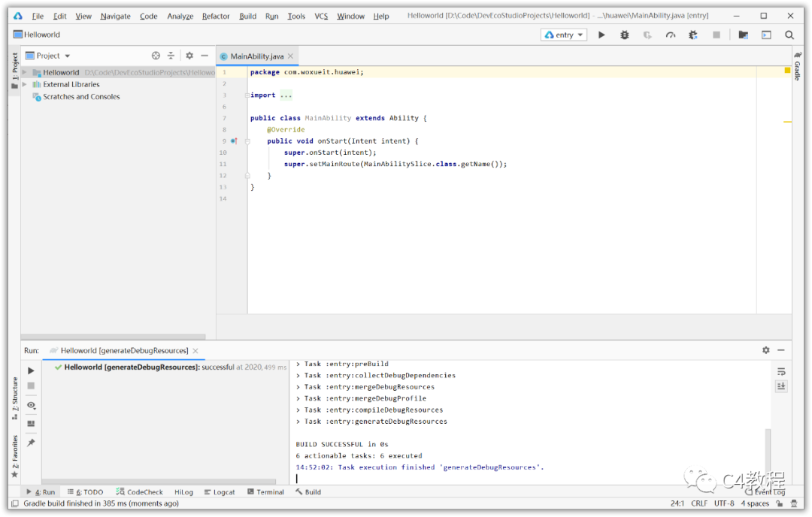Toggle tool window bars icon at bottom-left
This screenshot has height=517, width=812.
14,503
